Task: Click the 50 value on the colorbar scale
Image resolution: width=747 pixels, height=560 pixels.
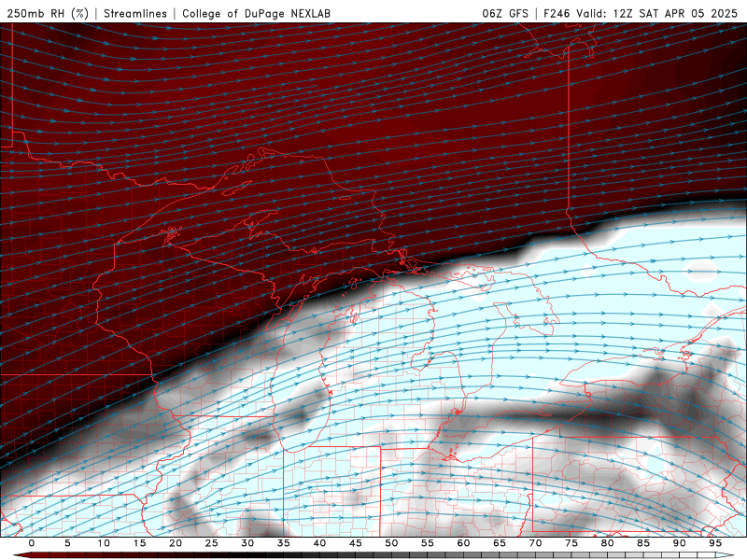Action: (391, 543)
